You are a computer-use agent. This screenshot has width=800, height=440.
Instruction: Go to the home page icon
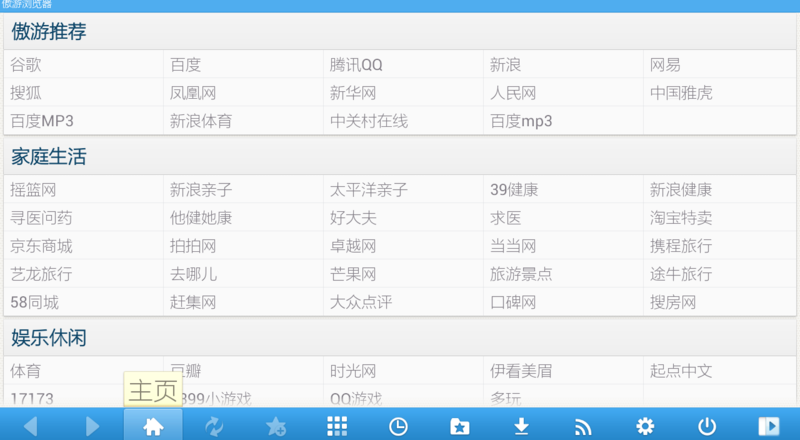[x=153, y=426]
